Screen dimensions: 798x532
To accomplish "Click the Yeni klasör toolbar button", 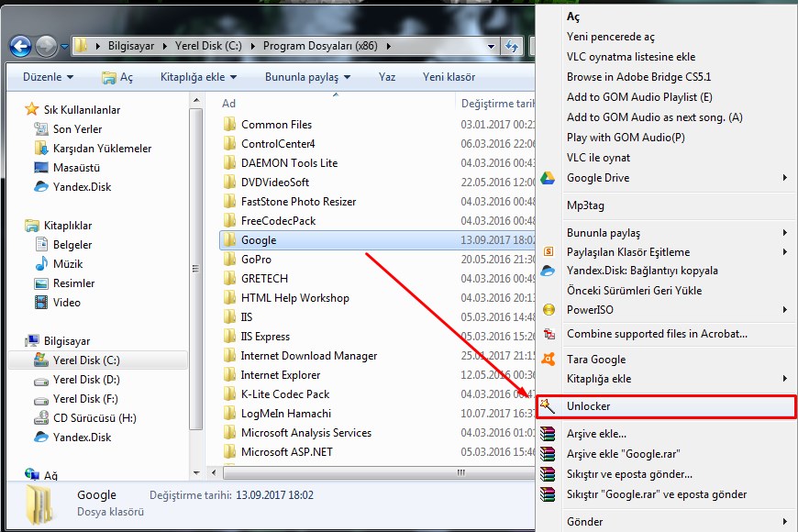I will [449, 77].
